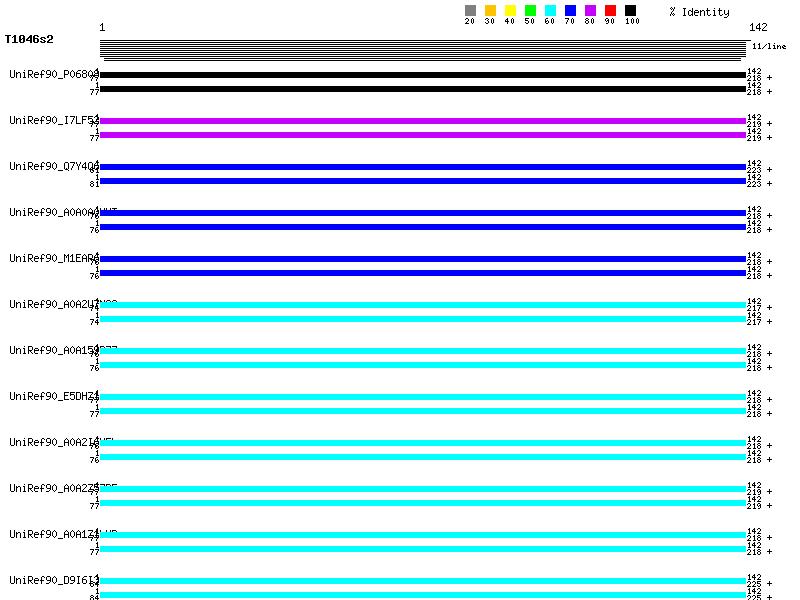Click the stacked query coverage lines at top
Viewport: 800px width, 600px height.
point(423,50)
